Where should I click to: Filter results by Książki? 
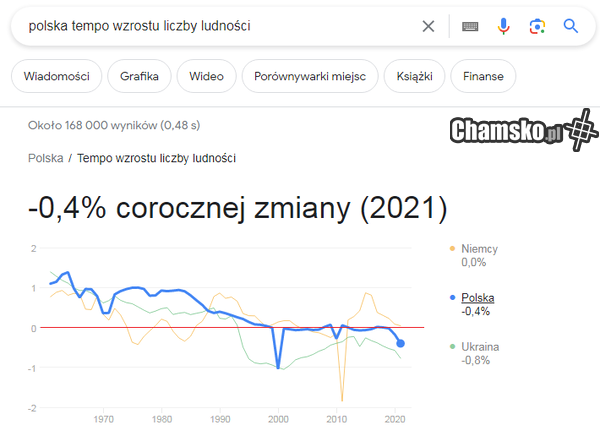point(412,75)
